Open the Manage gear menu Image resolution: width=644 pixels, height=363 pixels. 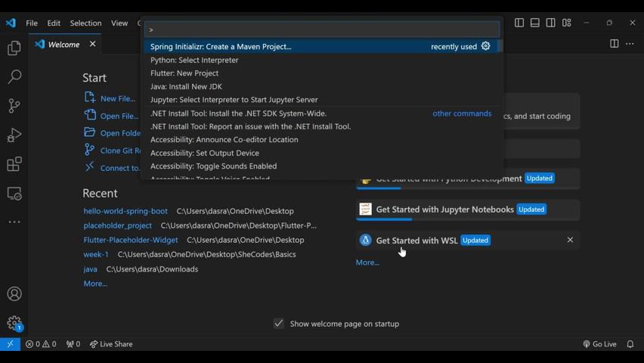(14, 323)
